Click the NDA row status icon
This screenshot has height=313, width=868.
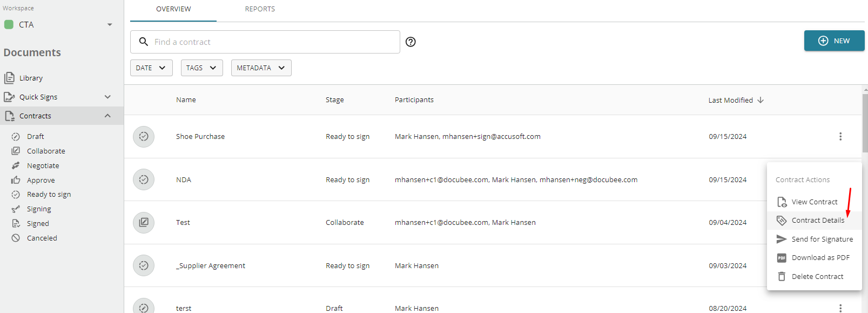point(144,179)
